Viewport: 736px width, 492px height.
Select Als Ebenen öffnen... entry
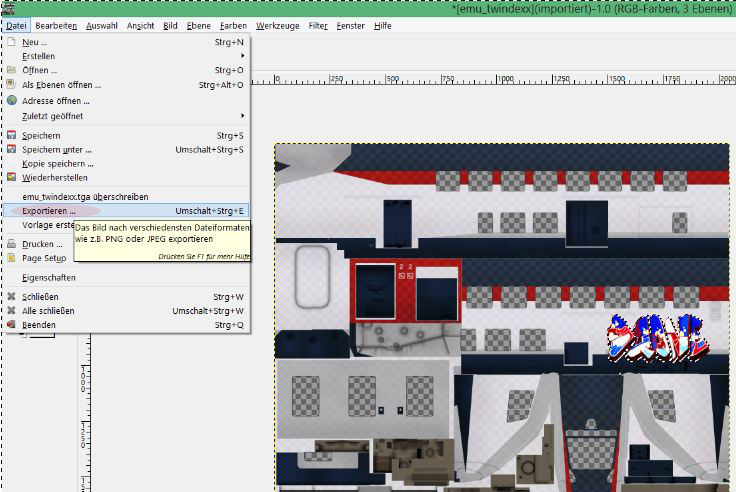click(x=126, y=85)
